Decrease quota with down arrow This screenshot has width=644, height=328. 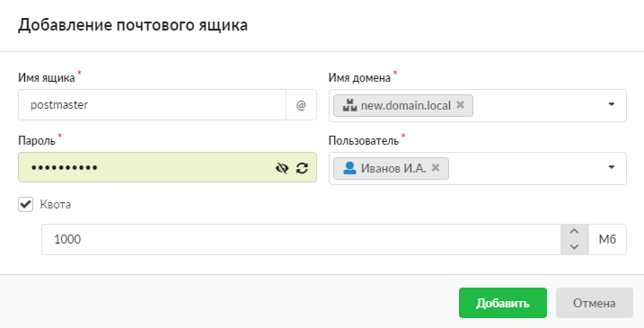pos(574,246)
